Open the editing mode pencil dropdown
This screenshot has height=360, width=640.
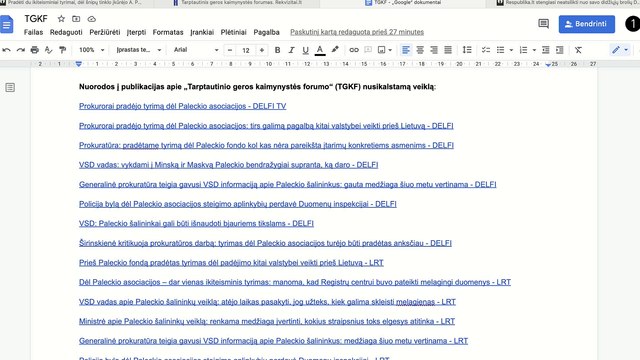click(x=620, y=50)
